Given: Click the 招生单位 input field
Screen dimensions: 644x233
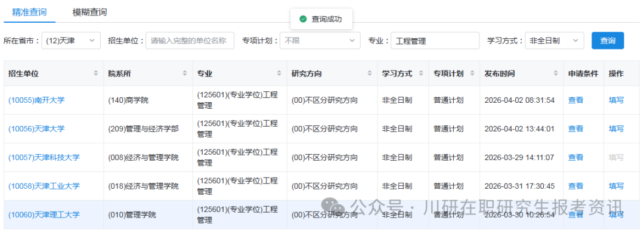Looking at the screenshot, I should pyautogui.click(x=190, y=41).
